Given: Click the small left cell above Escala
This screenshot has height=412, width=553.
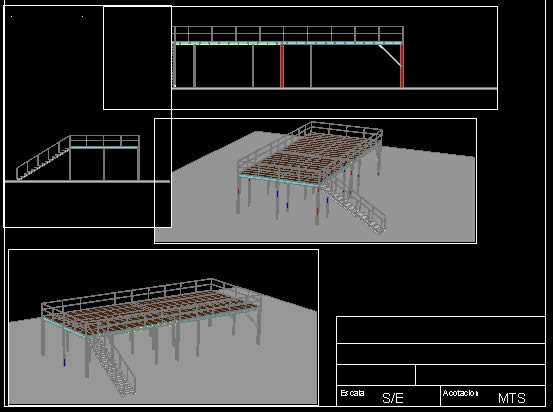Looking at the screenshot, I should (x=376, y=375).
